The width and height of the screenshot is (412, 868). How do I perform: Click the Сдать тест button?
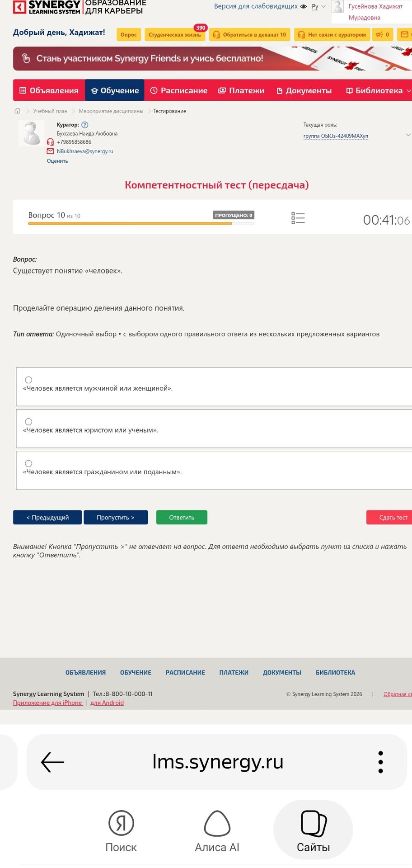(x=389, y=517)
